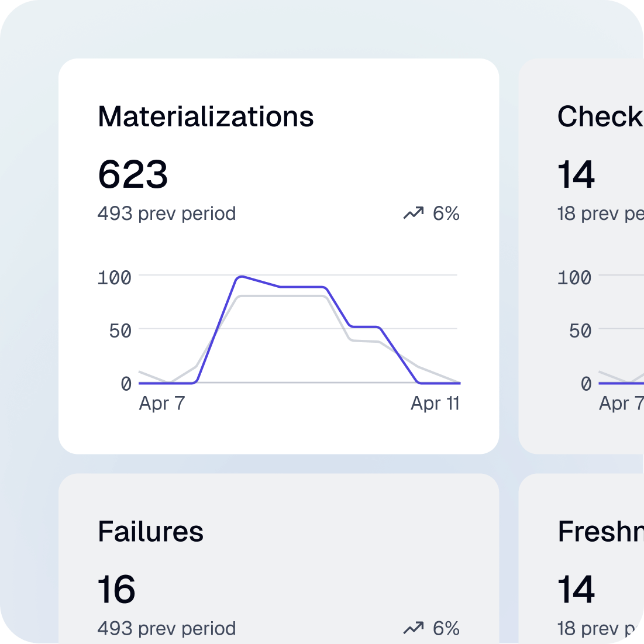Open the Failures card title
Viewport: 644px width, 644px height.
(x=151, y=531)
